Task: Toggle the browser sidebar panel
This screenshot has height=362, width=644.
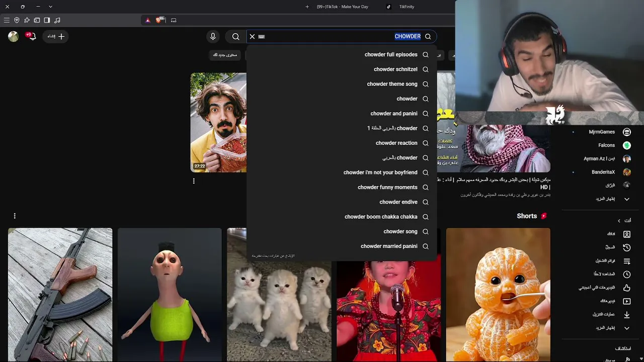Action: click(47, 20)
